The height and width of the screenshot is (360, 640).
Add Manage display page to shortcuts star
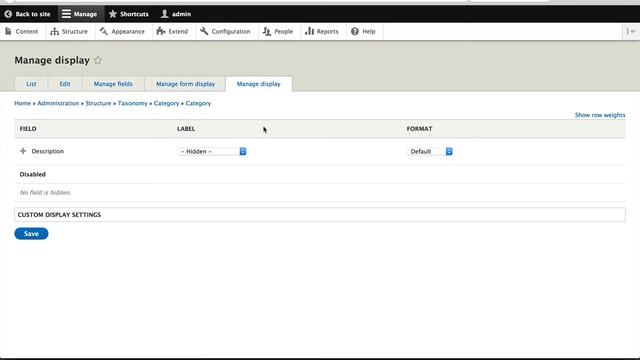tap(98, 60)
